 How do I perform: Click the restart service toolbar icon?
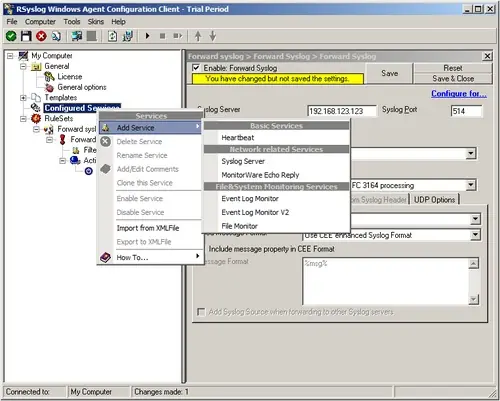pos(178,36)
